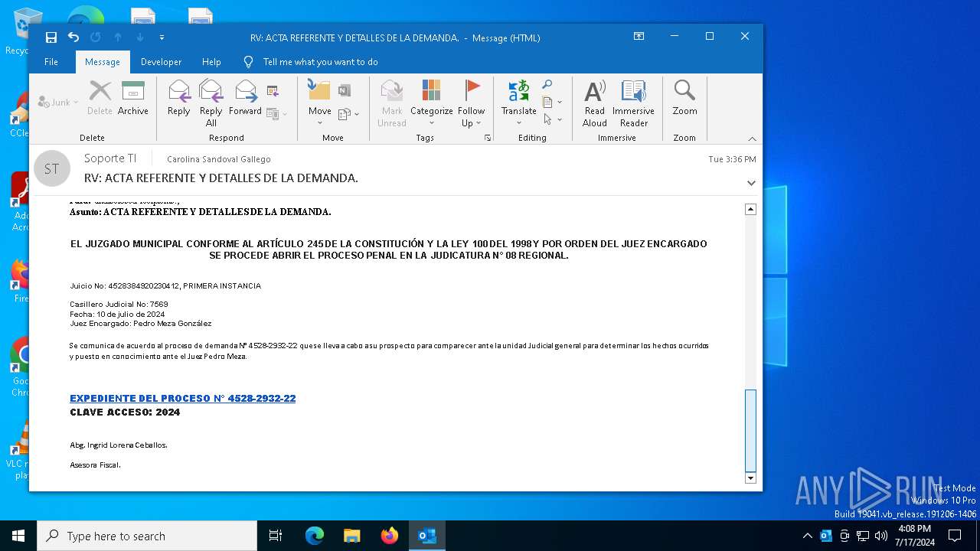980x551 pixels.
Task: Archive this message
Action: [133, 98]
